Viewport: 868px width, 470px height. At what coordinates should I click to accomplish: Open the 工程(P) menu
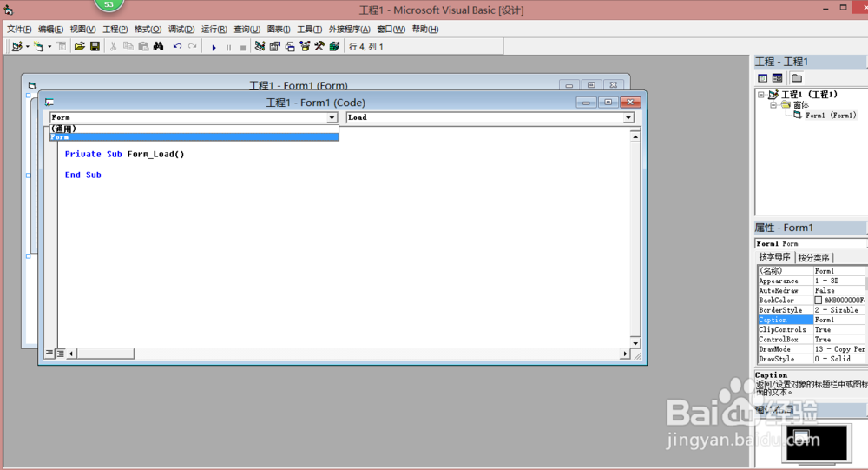115,30
